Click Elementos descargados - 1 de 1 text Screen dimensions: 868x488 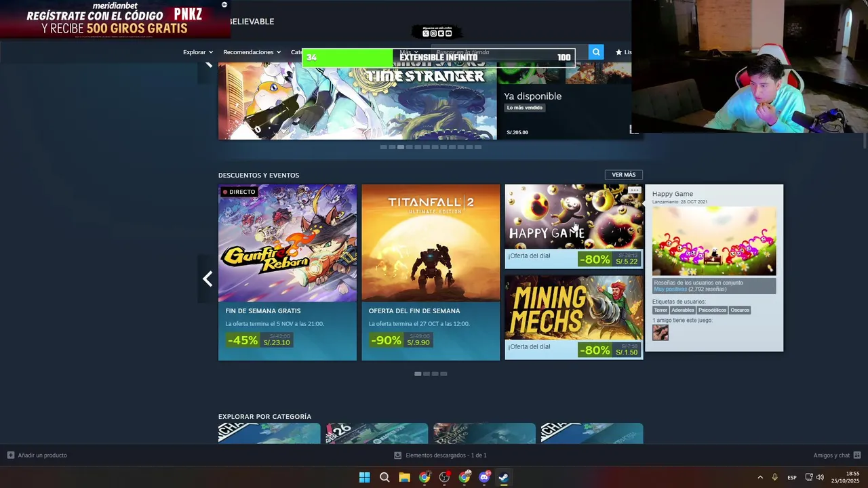click(x=446, y=455)
